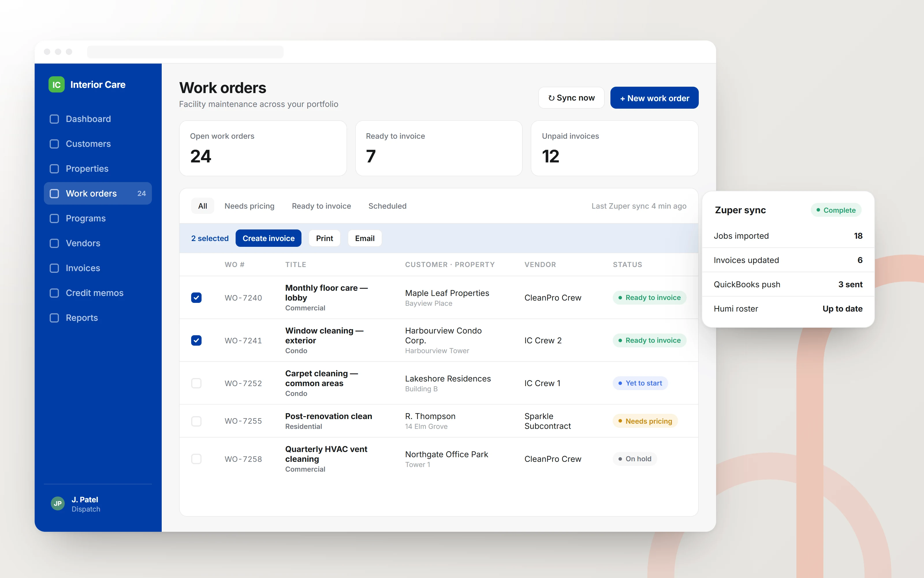The width and height of the screenshot is (924, 578).
Task: Click the QuickBooks push row
Action: (788, 284)
